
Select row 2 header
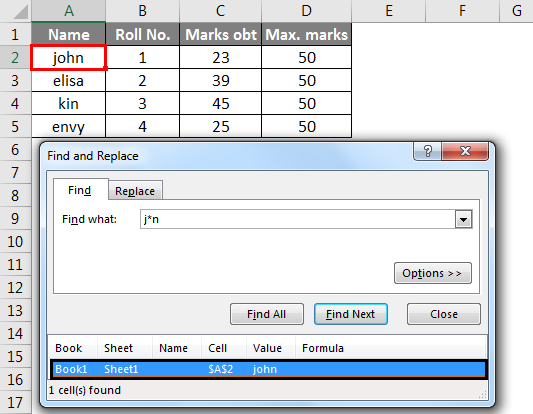point(15,57)
